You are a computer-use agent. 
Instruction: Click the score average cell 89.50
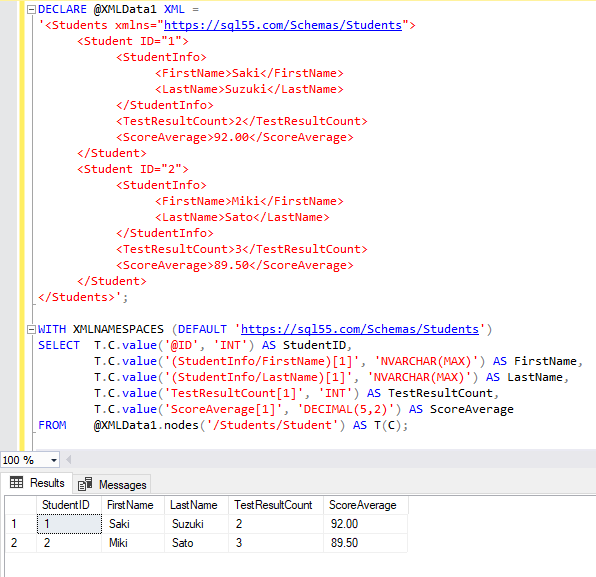[x=366, y=543]
